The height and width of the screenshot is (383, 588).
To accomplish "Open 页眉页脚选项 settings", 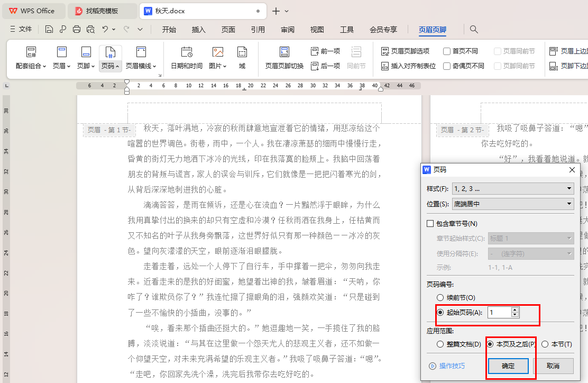I will point(405,51).
